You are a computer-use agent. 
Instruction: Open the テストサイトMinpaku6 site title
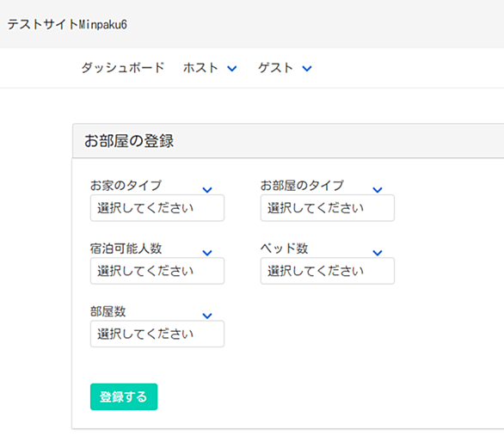(67, 24)
